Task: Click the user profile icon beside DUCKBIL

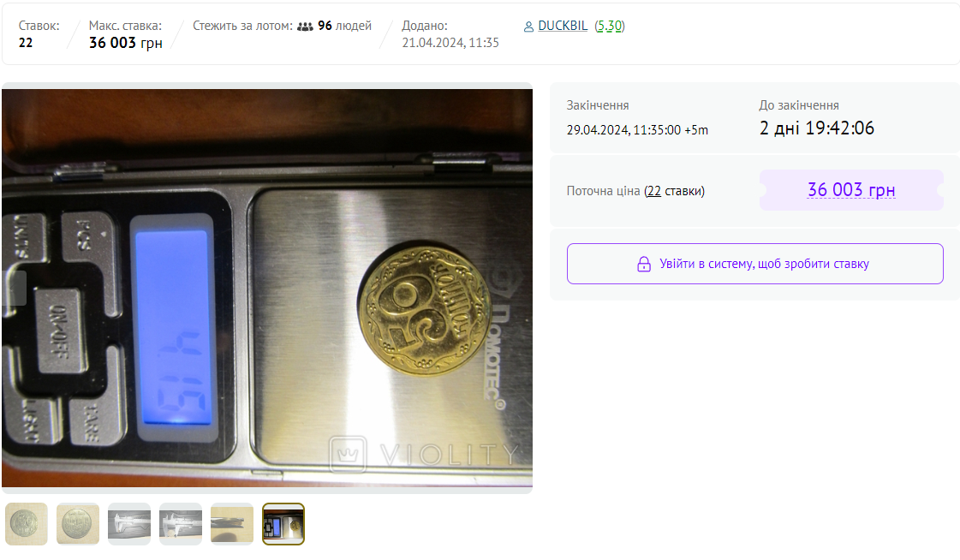Action: click(x=528, y=27)
